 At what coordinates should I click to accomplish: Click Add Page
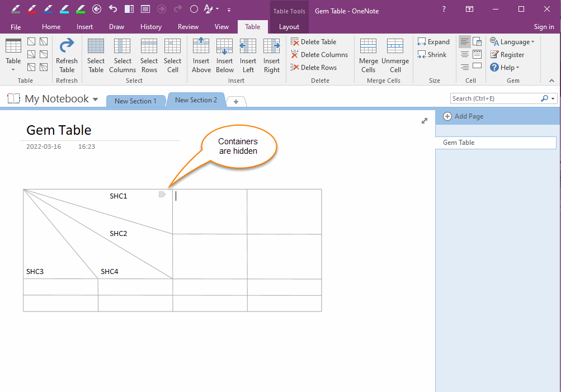463,116
